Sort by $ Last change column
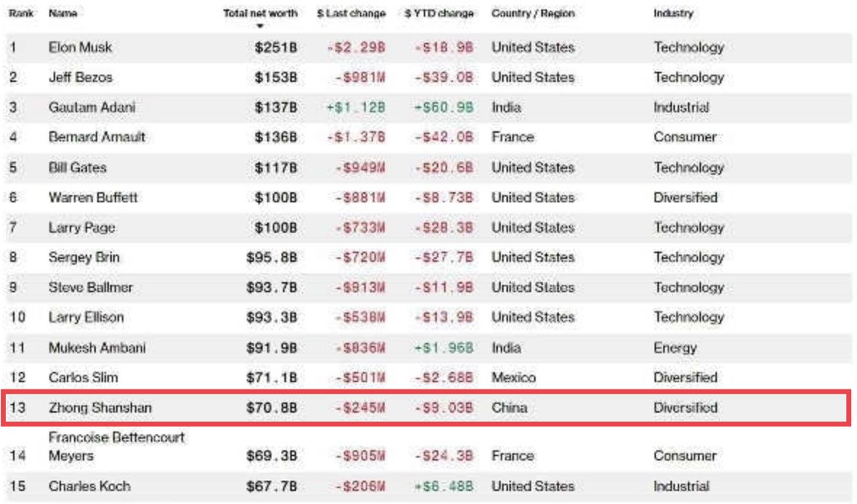This screenshot has height=504, width=857. 351,13
